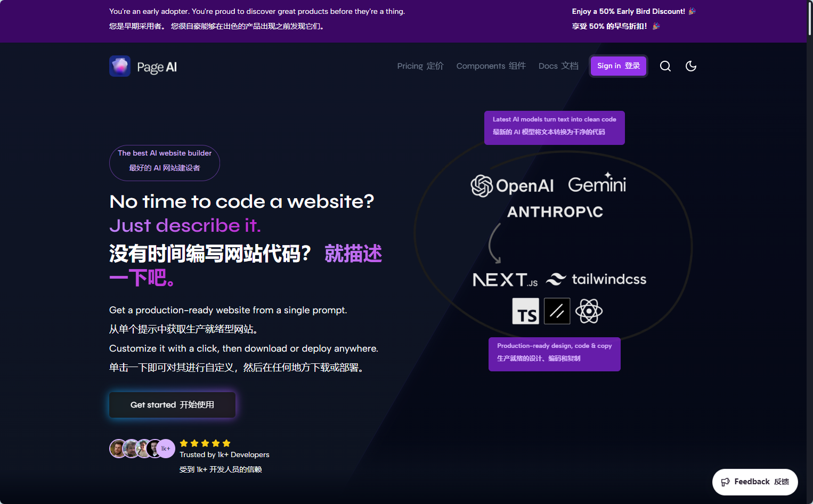The height and width of the screenshot is (504, 813).
Task: Click "You're an early adopter" banner text
Action: click(x=257, y=11)
